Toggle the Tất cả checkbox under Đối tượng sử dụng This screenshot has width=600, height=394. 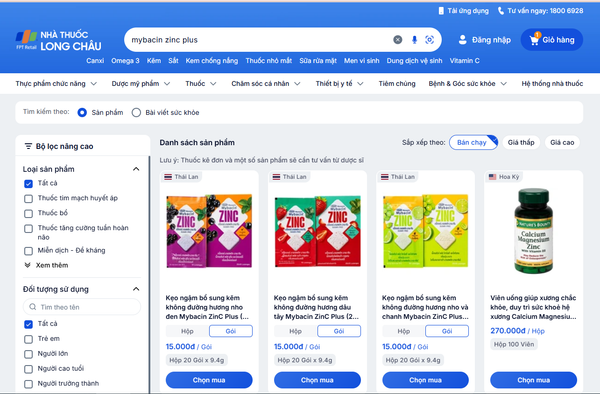click(28, 324)
